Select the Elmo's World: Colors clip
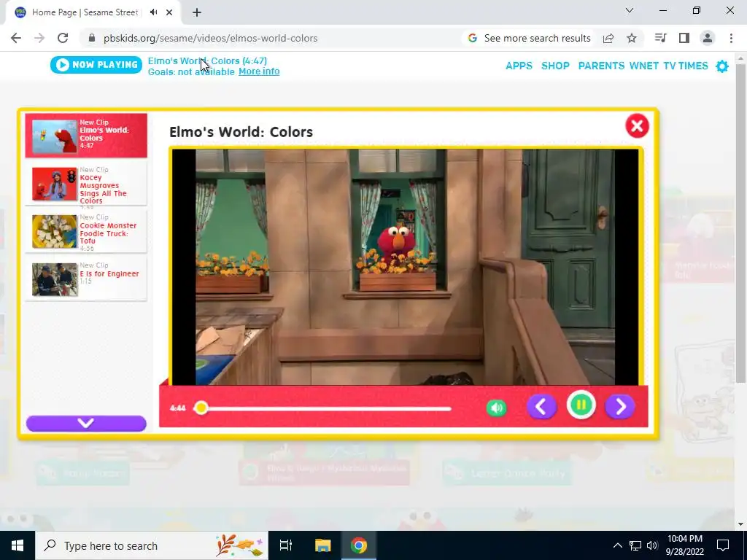The width and height of the screenshot is (747, 560). 86,136
